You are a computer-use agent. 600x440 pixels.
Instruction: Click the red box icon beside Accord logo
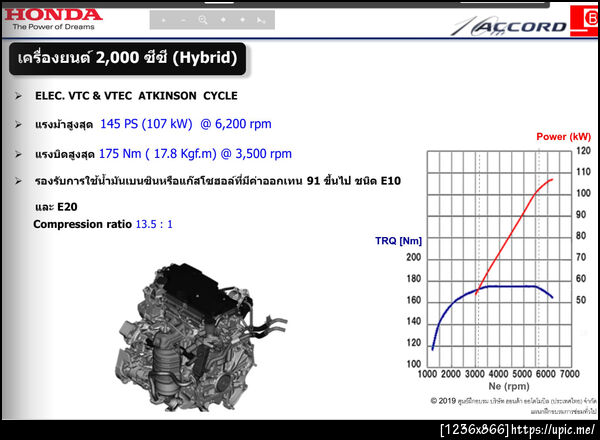[x=584, y=21]
